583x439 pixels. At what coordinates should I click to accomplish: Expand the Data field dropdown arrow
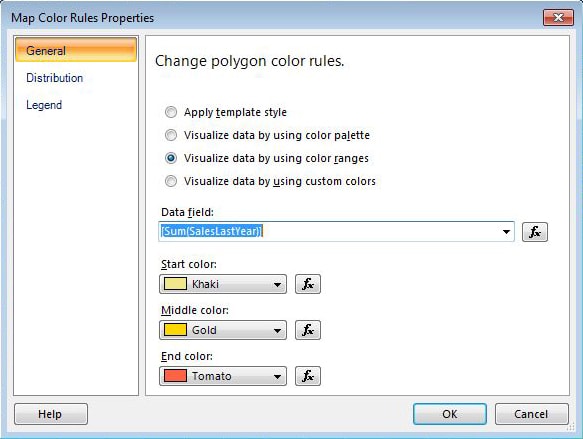point(506,232)
